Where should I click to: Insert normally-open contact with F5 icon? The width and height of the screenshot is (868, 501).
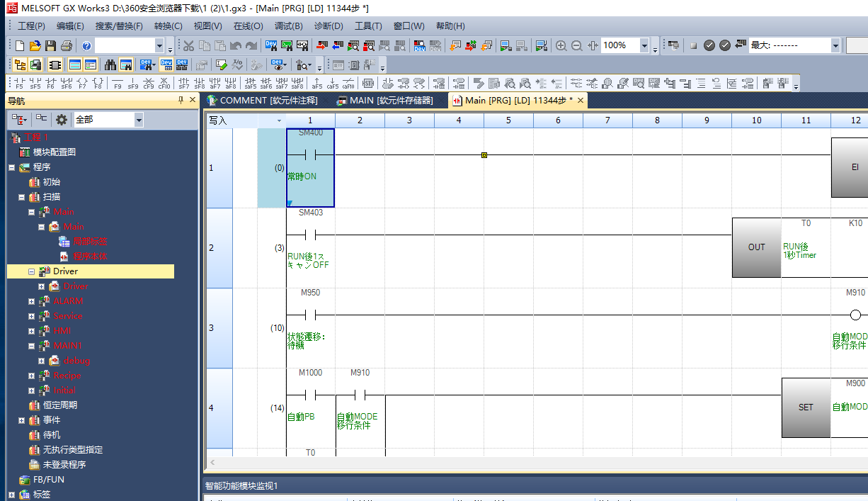tap(19, 83)
